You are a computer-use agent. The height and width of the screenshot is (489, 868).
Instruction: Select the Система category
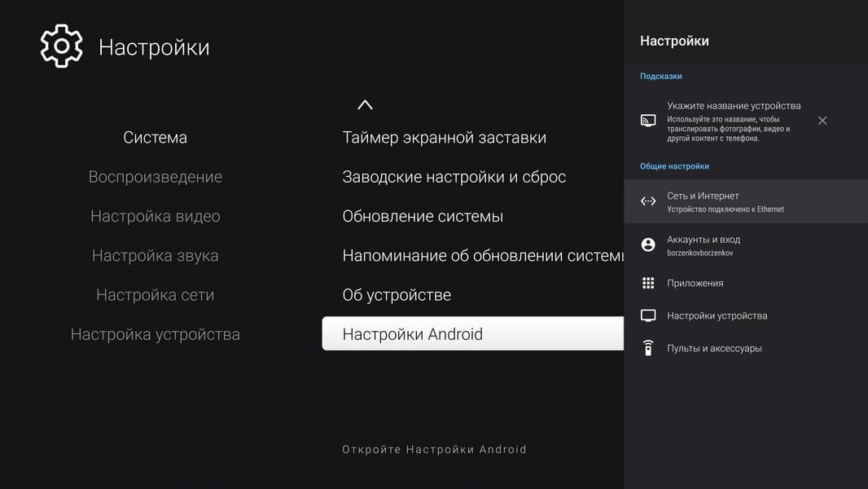click(155, 138)
